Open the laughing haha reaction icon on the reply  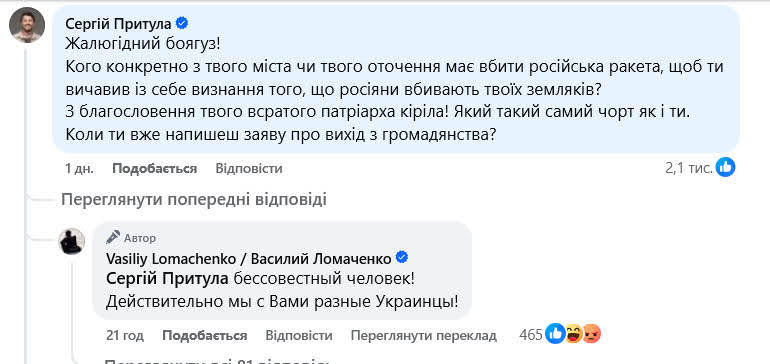click(x=574, y=335)
